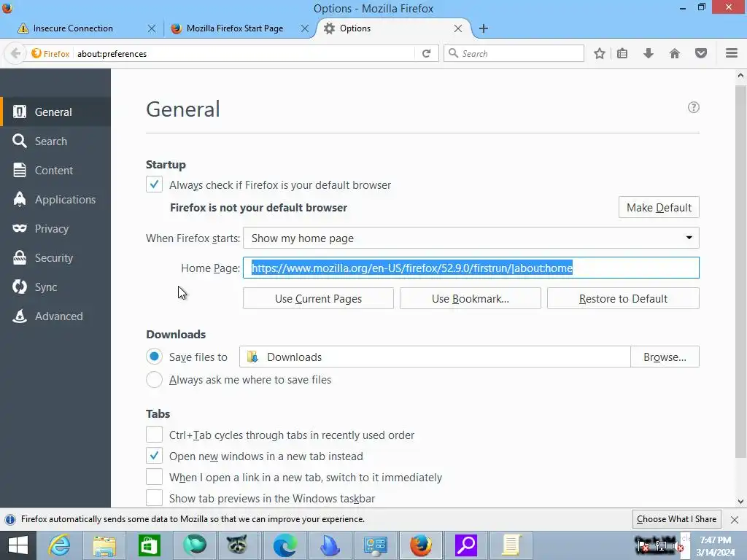Open the purple magnifier app in taskbar

pos(466,545)
